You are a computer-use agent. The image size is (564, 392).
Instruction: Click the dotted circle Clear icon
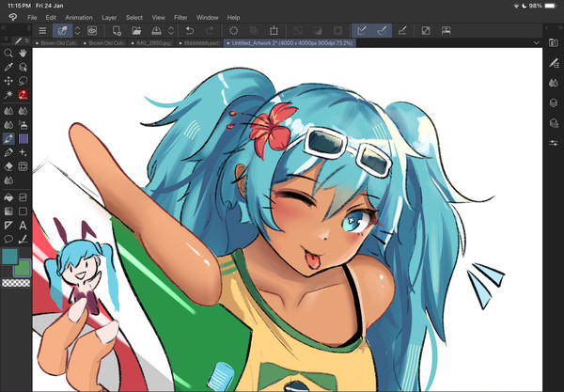[x=234, y=31]
